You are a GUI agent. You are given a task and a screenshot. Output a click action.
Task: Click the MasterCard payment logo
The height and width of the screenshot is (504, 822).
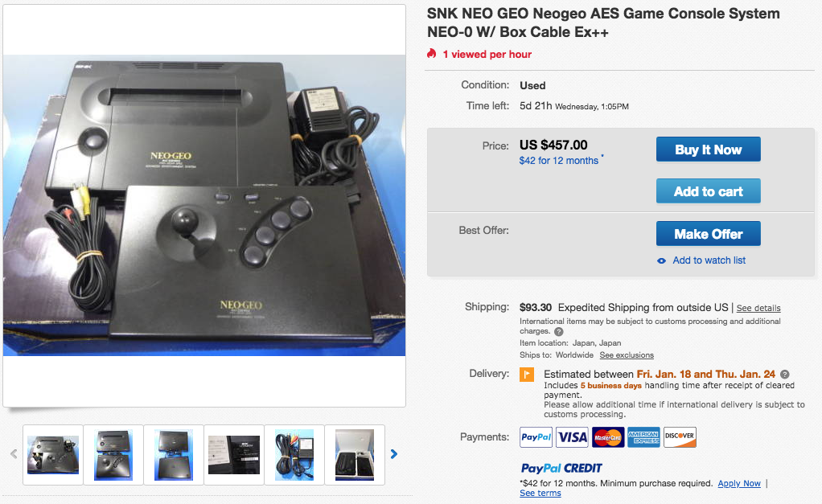pos(608,437)
